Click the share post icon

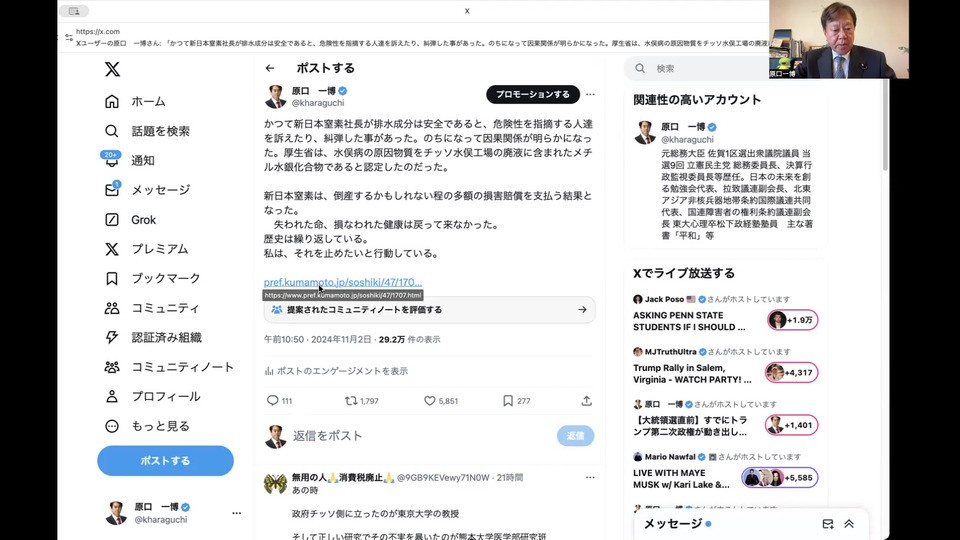tap(587, 401)
